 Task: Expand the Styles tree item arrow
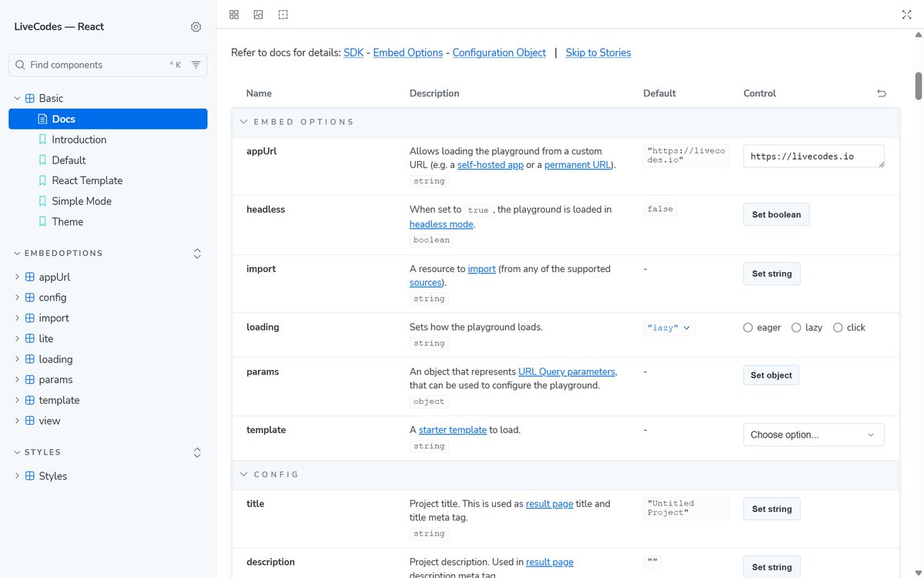coord(17,476)
